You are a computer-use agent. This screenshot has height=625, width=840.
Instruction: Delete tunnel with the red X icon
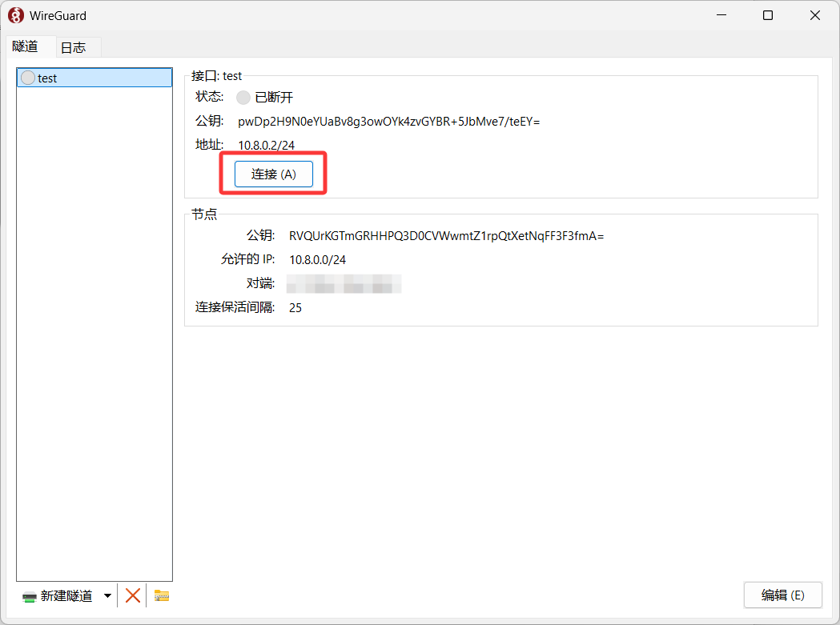[132, 595]
